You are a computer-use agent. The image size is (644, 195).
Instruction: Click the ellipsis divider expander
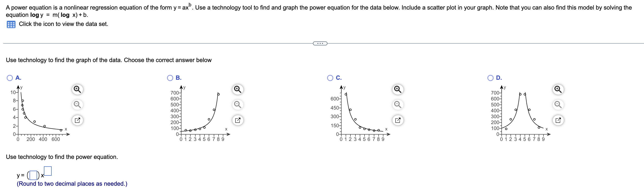pos(320,43)
